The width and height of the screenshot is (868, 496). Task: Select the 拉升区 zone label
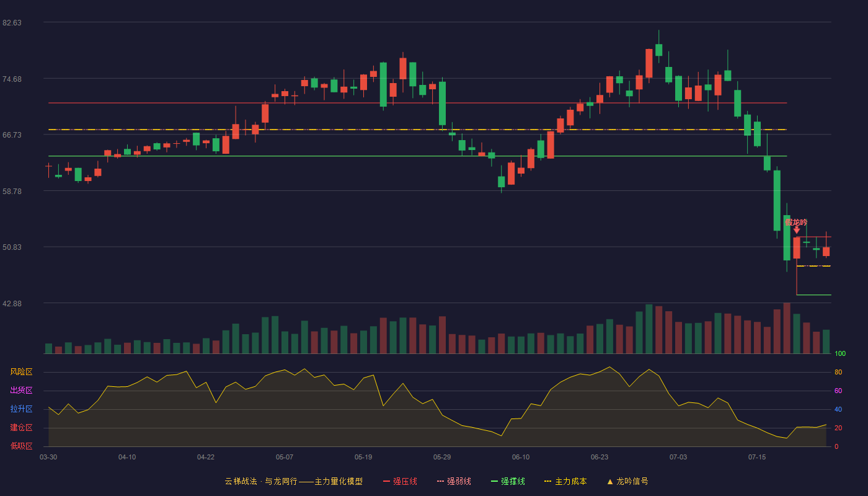coord(21,409)
